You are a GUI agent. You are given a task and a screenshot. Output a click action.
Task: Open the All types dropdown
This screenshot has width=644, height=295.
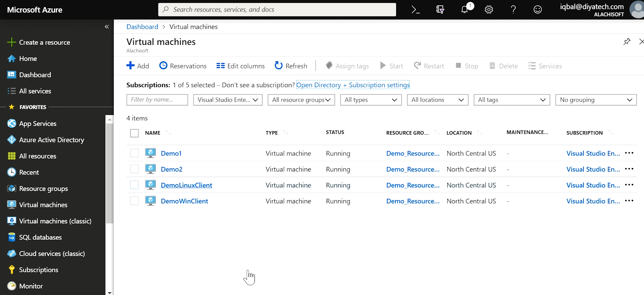371,100
